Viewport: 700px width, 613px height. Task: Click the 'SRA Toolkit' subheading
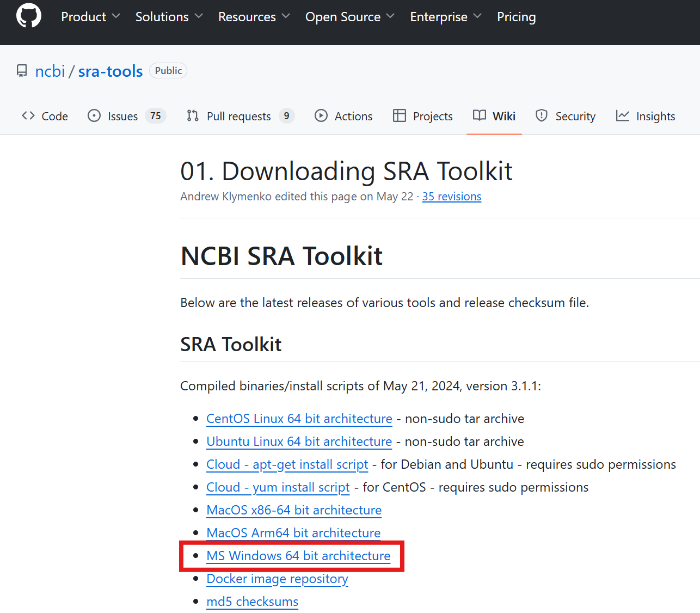pyautogui.click(x=231, y=345)
